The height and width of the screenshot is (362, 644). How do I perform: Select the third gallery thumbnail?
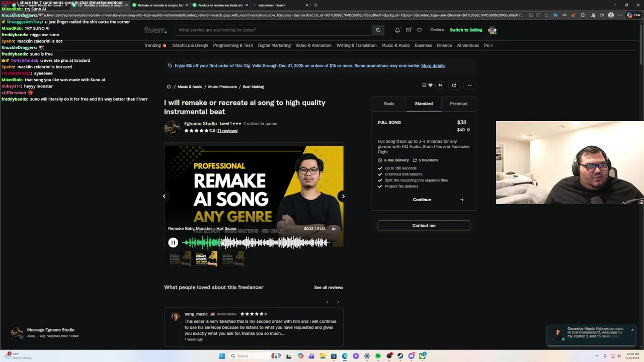[232, 258]
